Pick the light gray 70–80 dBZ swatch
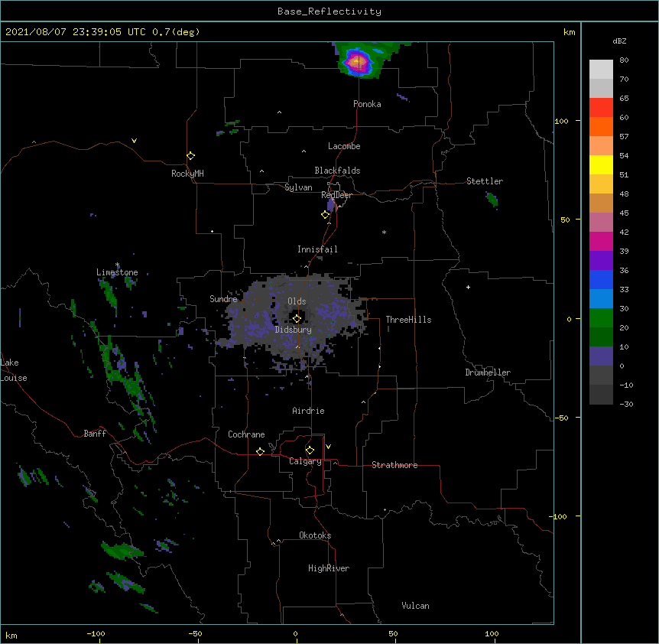The width and height of the screenshot is (659, 644). coord(601,69)
